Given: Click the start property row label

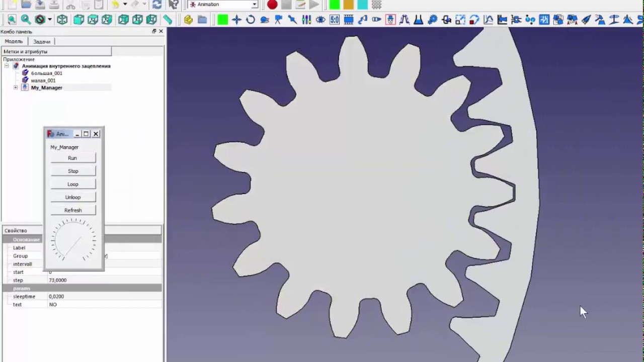Looking at the screenshot, I should click(x=18, y=272).
